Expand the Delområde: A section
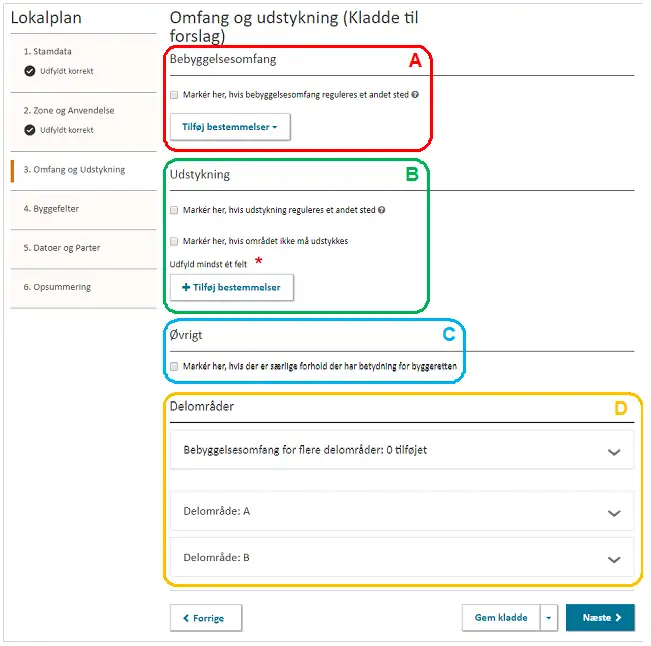The width and height of the screenshot is (651, 646). pos(614,512)
